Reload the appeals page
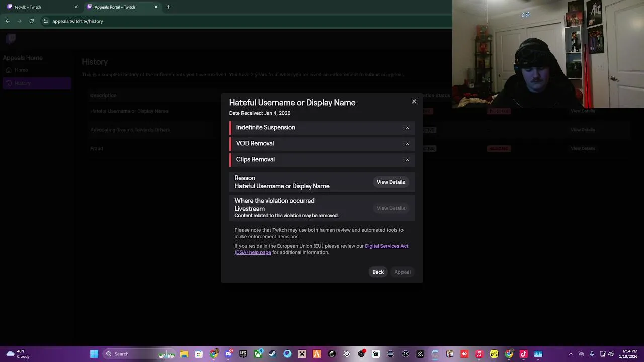Screen dimensions: 644x362 [x=31, y=21]
